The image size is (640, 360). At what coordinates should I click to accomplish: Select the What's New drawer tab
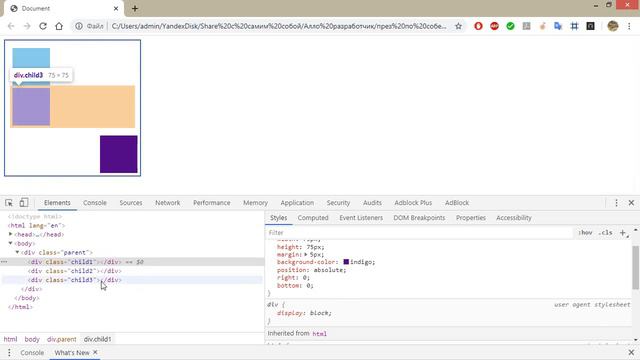pyautogui.click(x=72, y=353)
